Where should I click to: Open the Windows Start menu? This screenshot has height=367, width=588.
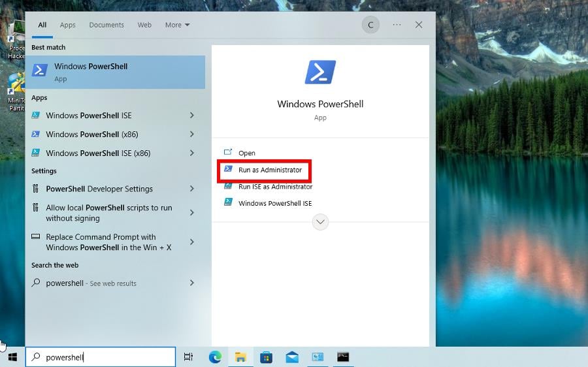click(x=13, y=357)
